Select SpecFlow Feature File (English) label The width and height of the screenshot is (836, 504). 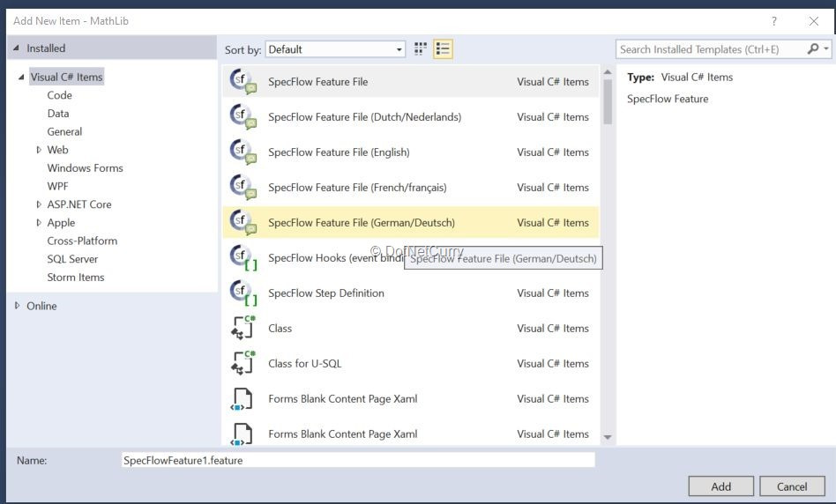339,152
